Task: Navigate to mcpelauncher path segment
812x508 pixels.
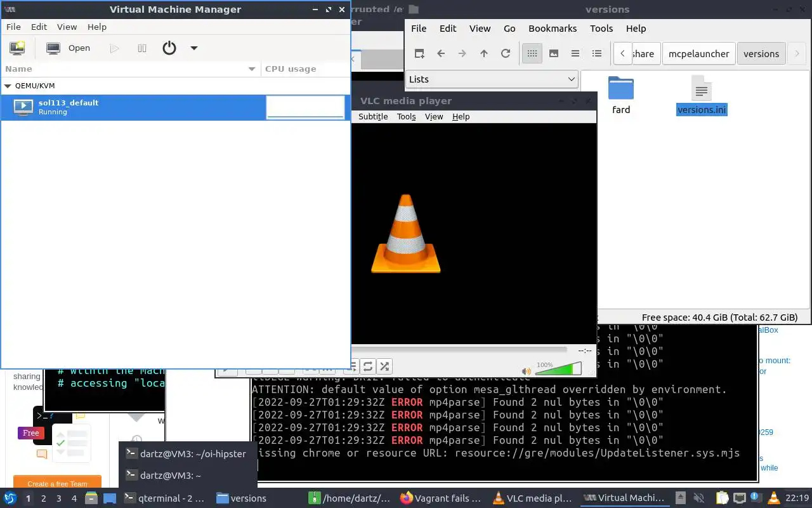Action: pyautogui.click(x=698, y=53)
